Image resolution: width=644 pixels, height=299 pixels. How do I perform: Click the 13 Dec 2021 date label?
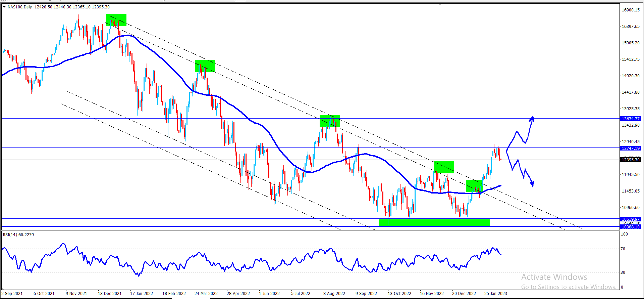point(110,294)
